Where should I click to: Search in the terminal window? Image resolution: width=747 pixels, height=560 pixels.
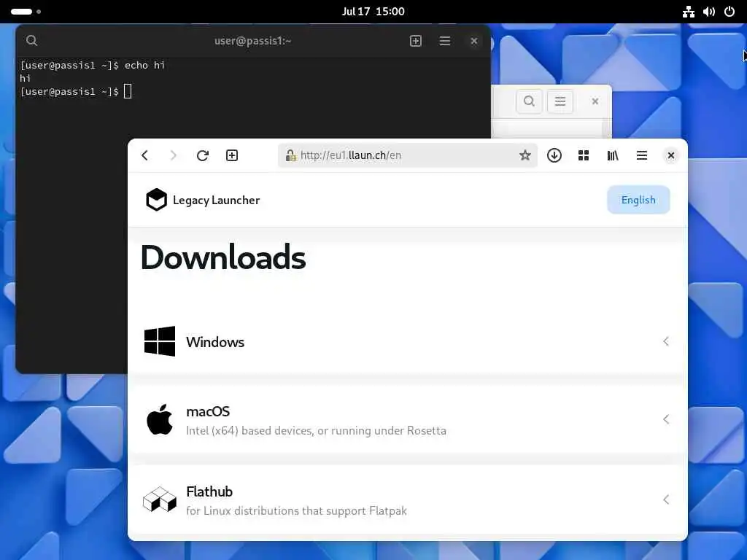32,41
